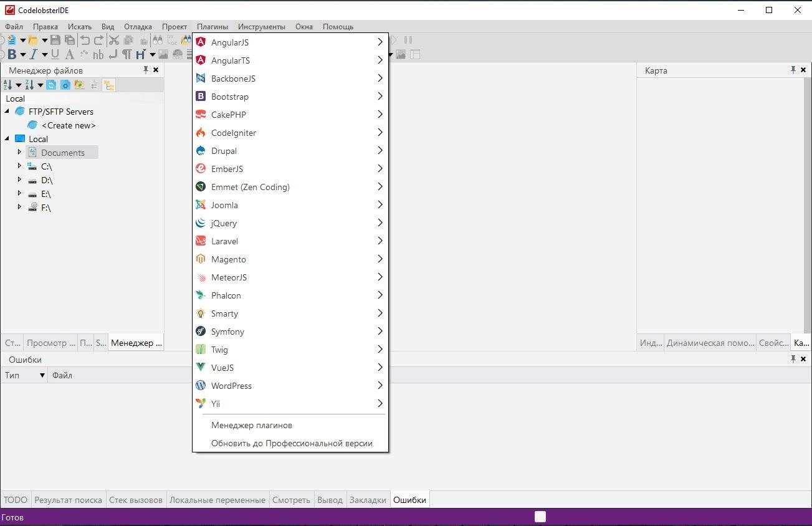
Task: Pin the Ошибки panel
Action: [793, 359]
